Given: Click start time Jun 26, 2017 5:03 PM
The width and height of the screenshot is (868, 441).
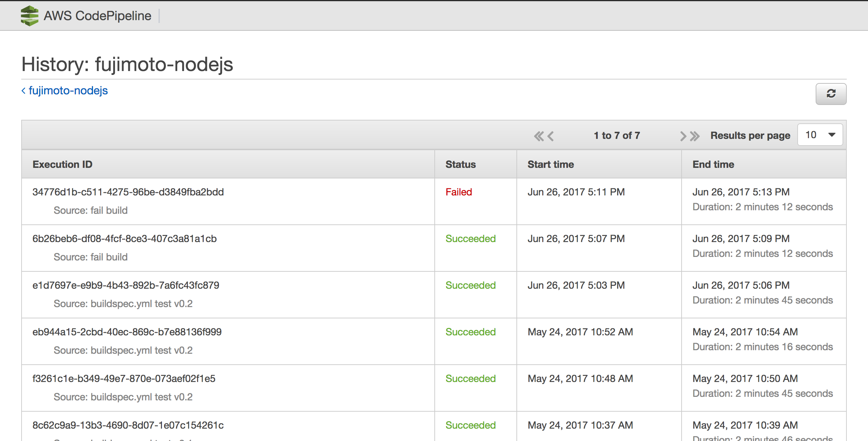Looking at the screenshot, I should click(x=576, y=285).
